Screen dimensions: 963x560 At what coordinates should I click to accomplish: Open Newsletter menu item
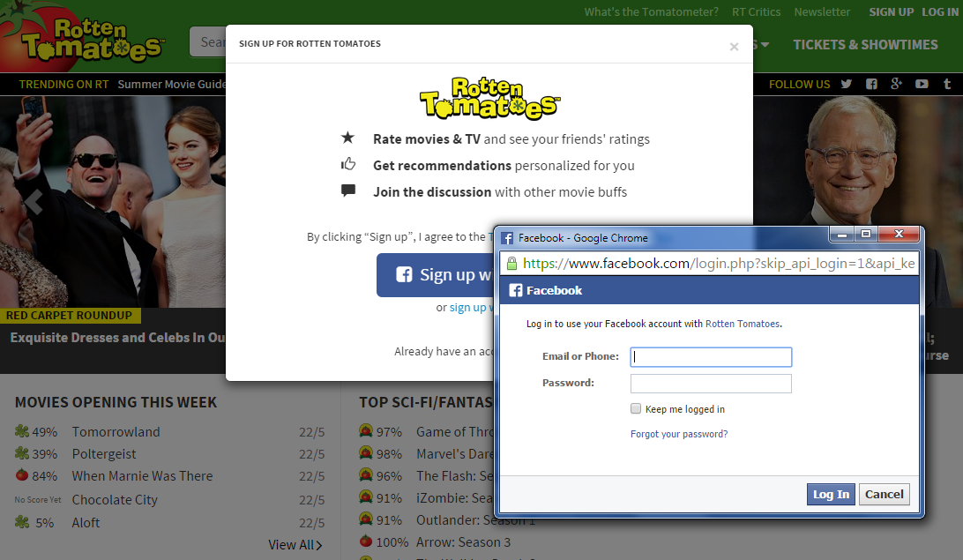pyautogui.click(x=822, y=11)
